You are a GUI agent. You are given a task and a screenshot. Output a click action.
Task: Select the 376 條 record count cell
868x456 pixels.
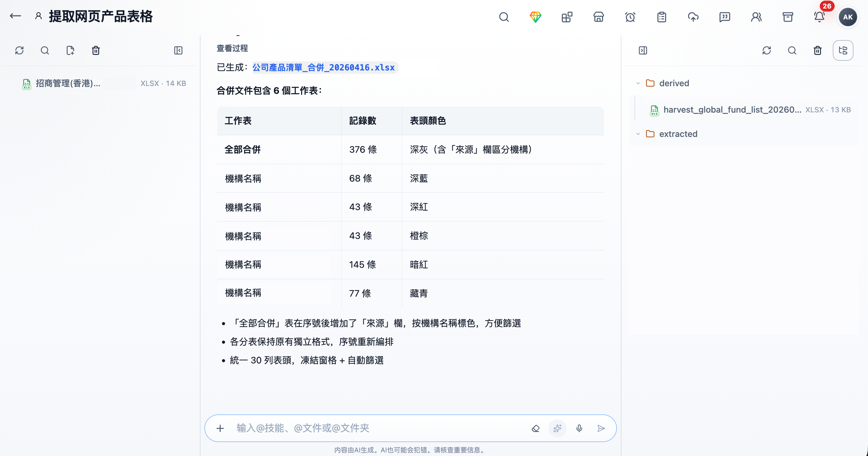(x=372, y=150)
